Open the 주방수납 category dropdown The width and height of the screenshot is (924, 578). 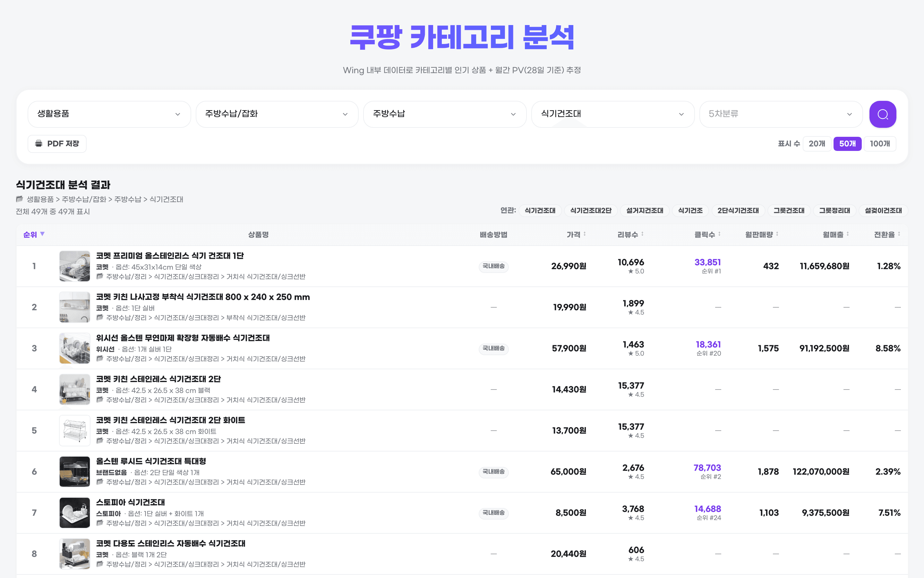click(445, 114)
